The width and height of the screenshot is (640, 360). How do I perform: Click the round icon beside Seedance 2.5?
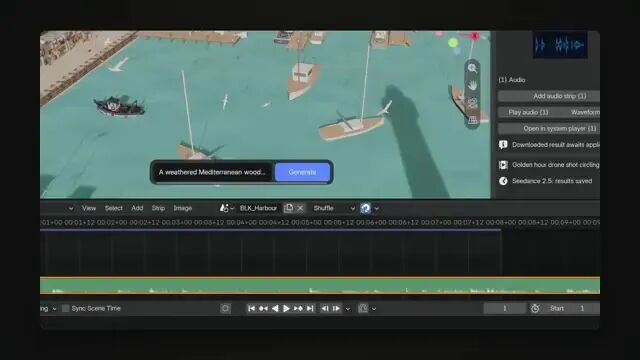[503, 181]
